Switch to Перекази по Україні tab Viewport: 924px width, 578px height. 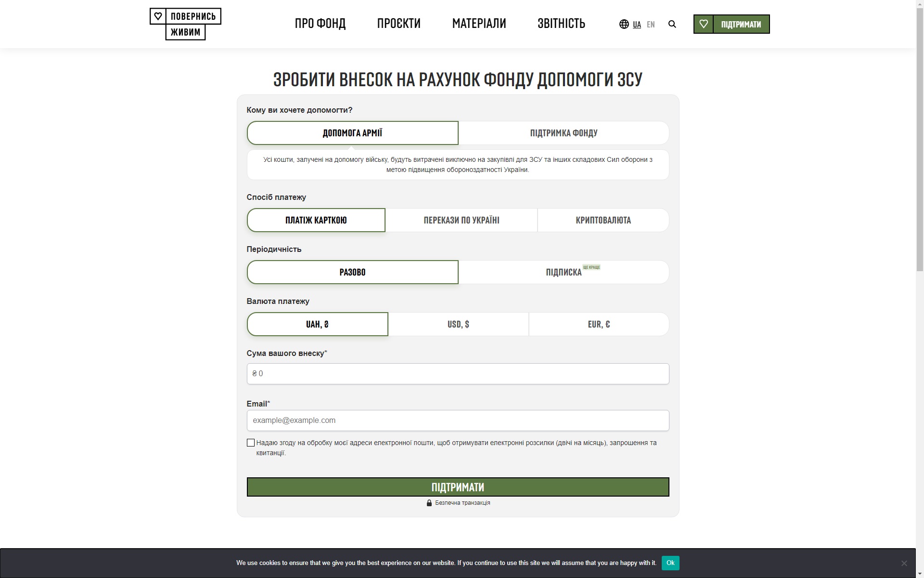(x=461, y=220)
